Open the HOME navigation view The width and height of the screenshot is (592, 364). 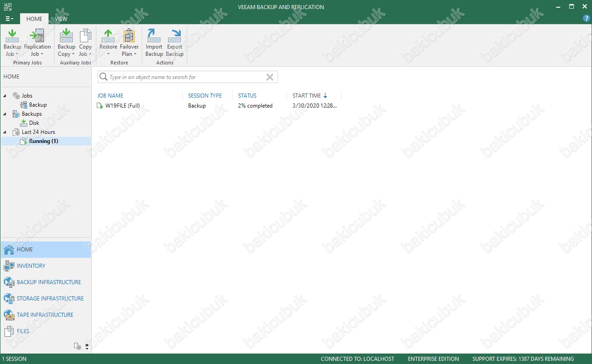pyautogui.click(x=45, y=250)
